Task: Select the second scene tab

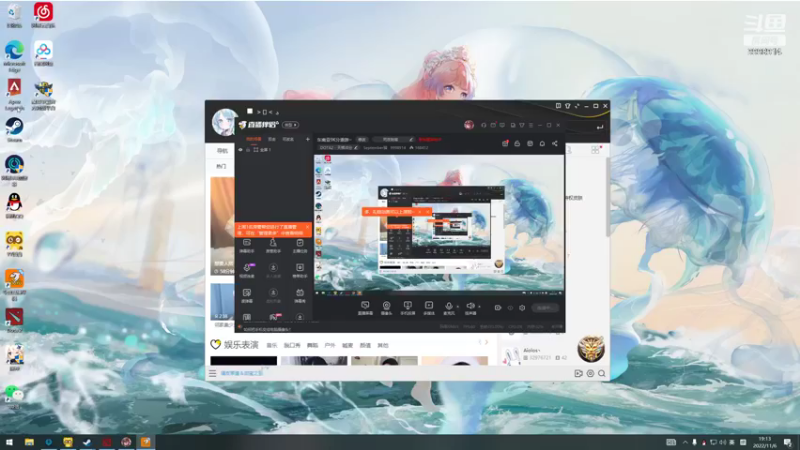Action: point(271,139)
